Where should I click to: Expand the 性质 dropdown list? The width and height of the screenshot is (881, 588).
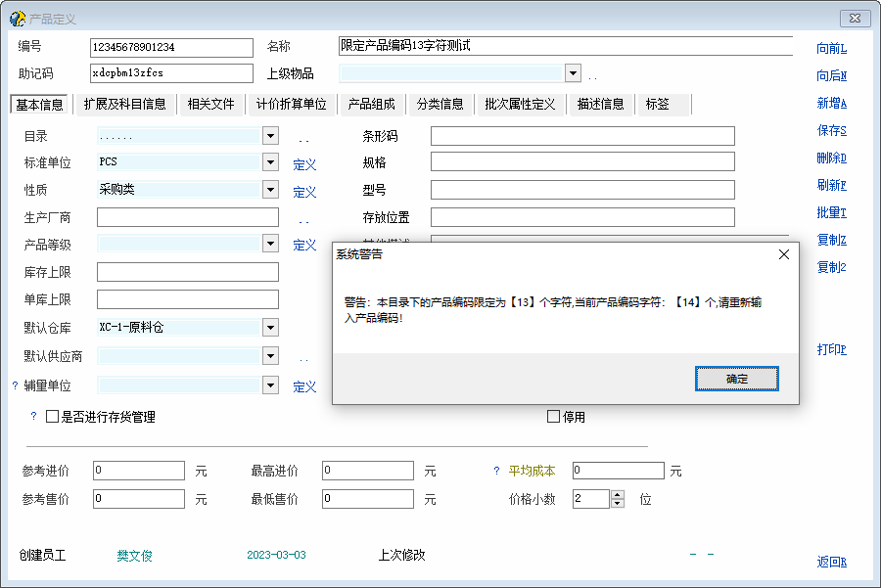(270, 190)
